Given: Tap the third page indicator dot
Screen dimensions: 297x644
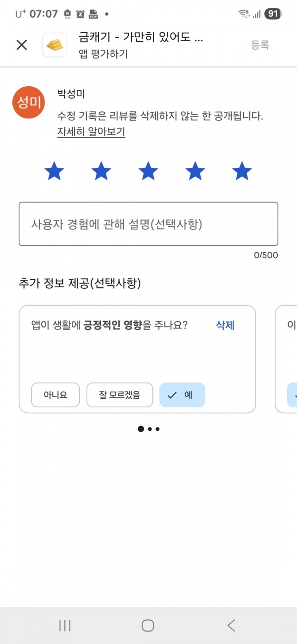Looking at the screenshot, I should pyautogui.click(x=157, y=429).
